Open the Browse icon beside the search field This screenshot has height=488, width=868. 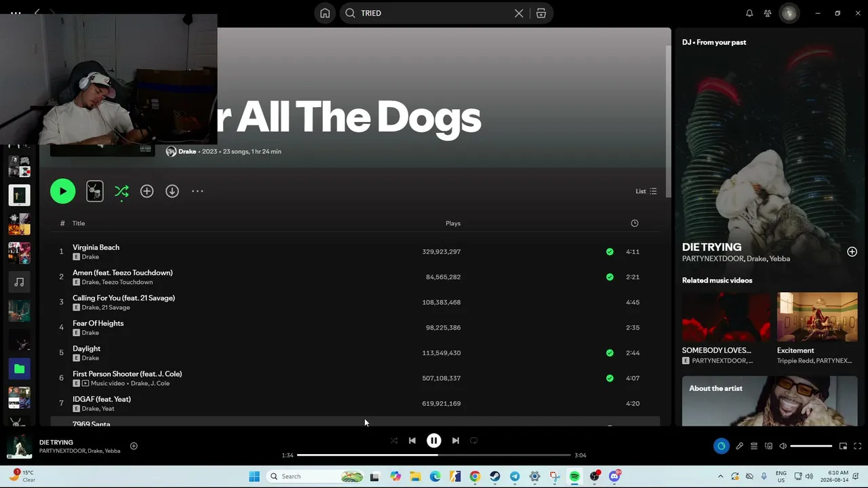pyautogui.click(x=541, y=13)
